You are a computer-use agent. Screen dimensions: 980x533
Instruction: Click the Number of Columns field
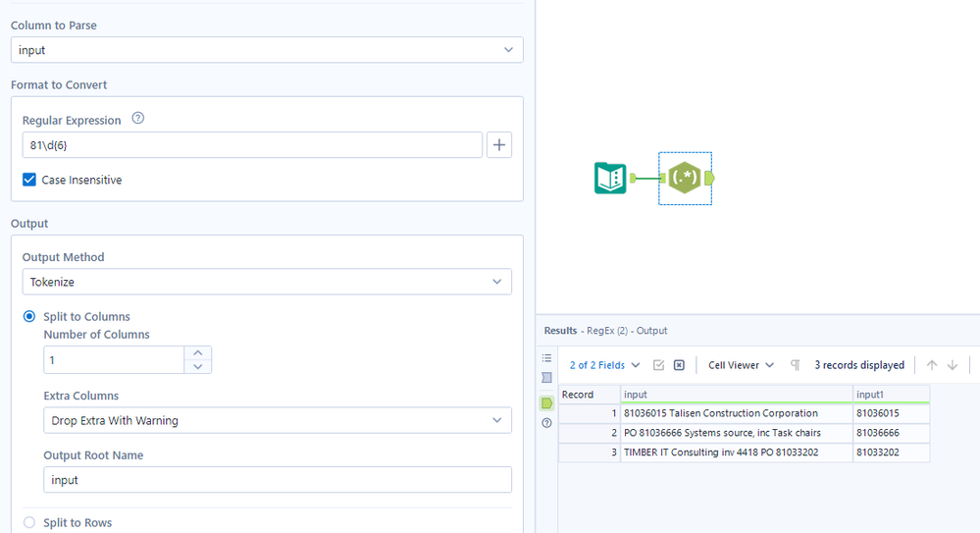[114, 360]
